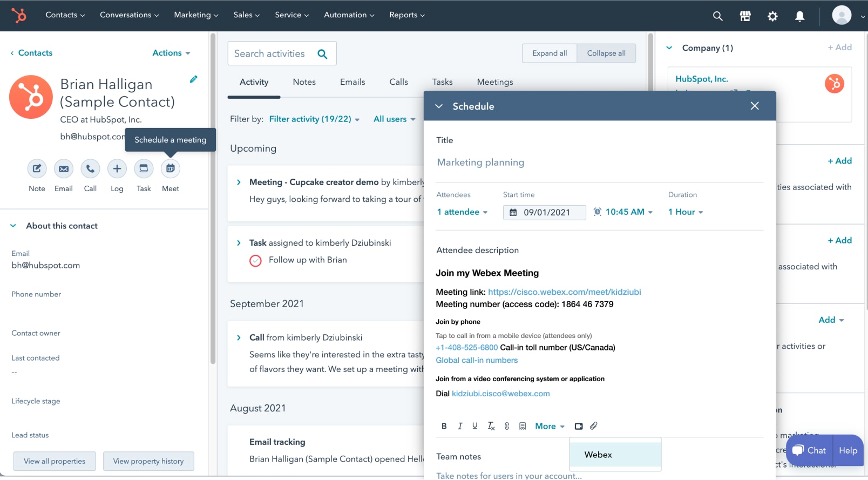Click the search activities magnifier icon

[x=322, y=53]
